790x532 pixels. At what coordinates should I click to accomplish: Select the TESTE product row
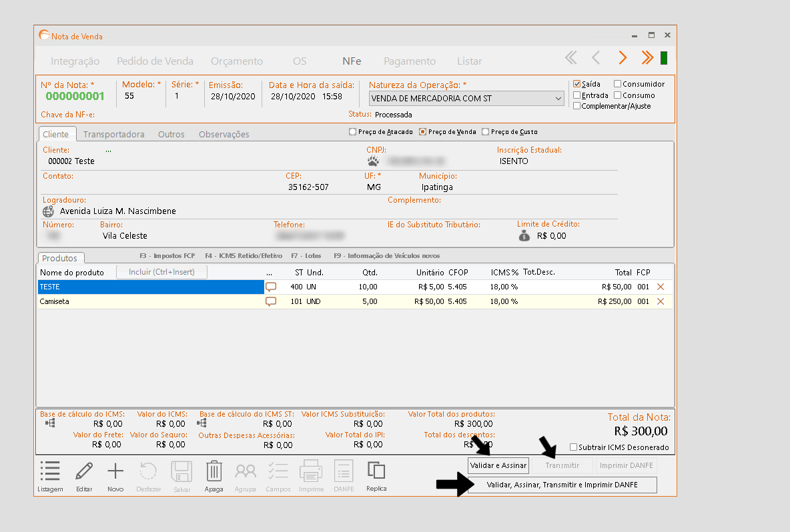[x=355, y=287]
